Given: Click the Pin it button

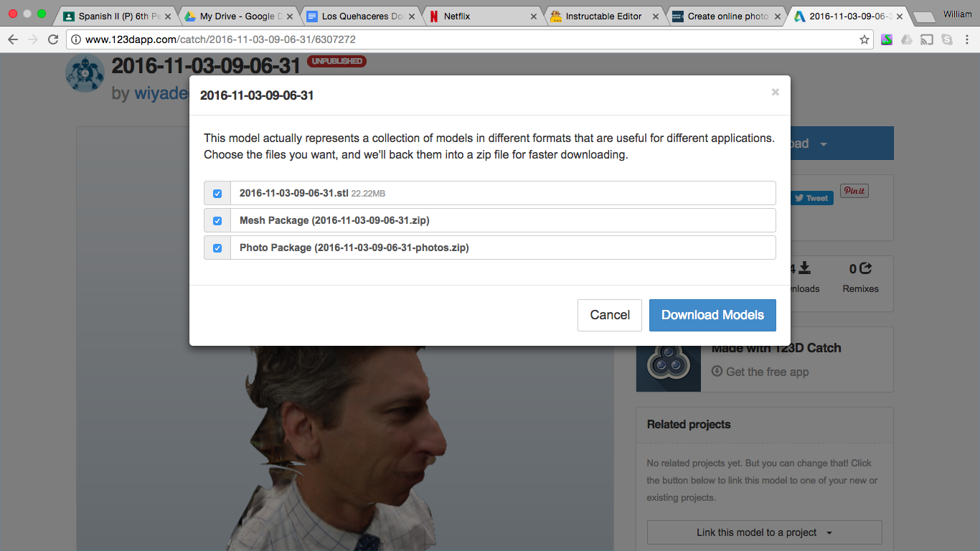Looking at the screenshot, I should [854, 191].
